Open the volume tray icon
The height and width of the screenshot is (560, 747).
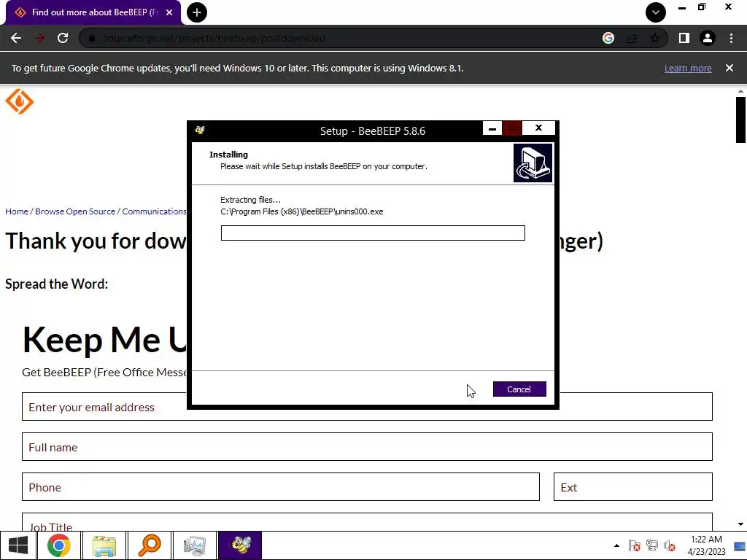click(670, 545)
